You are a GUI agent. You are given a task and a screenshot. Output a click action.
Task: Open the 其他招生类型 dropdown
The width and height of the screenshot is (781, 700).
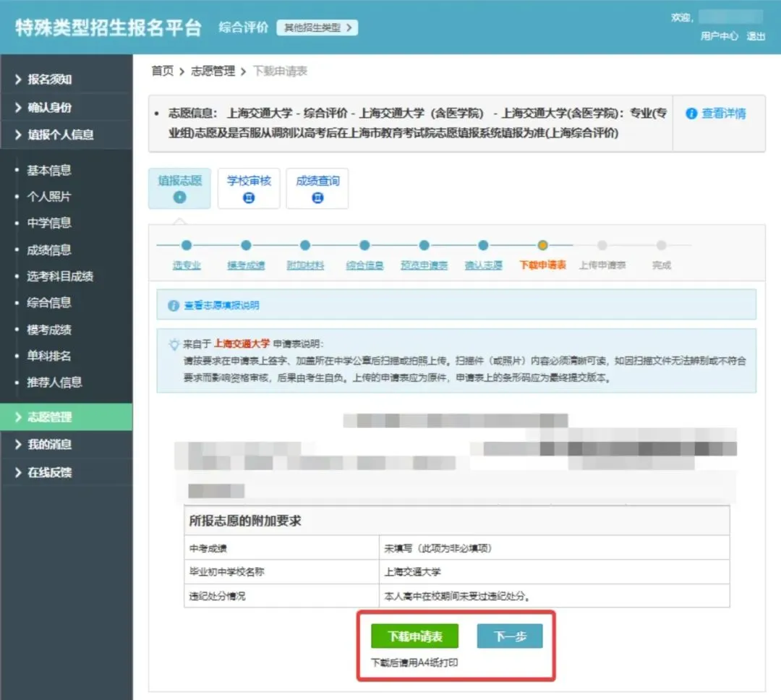(317, 28)
